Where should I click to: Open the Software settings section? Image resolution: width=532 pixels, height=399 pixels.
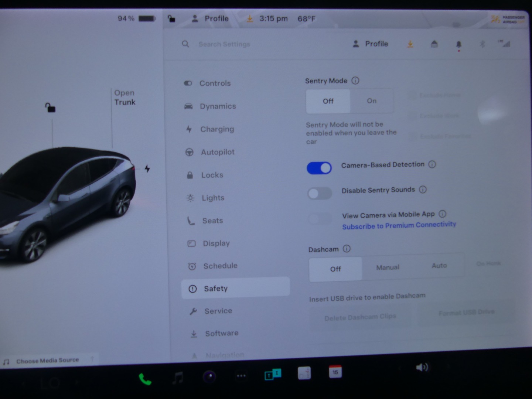[x=221, y=333]
